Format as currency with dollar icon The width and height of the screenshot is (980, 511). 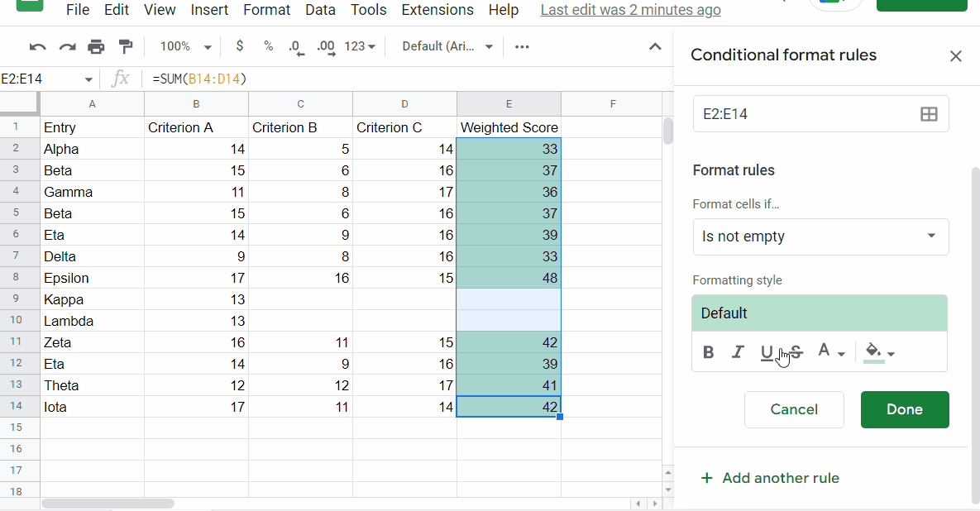coord(240,46)
